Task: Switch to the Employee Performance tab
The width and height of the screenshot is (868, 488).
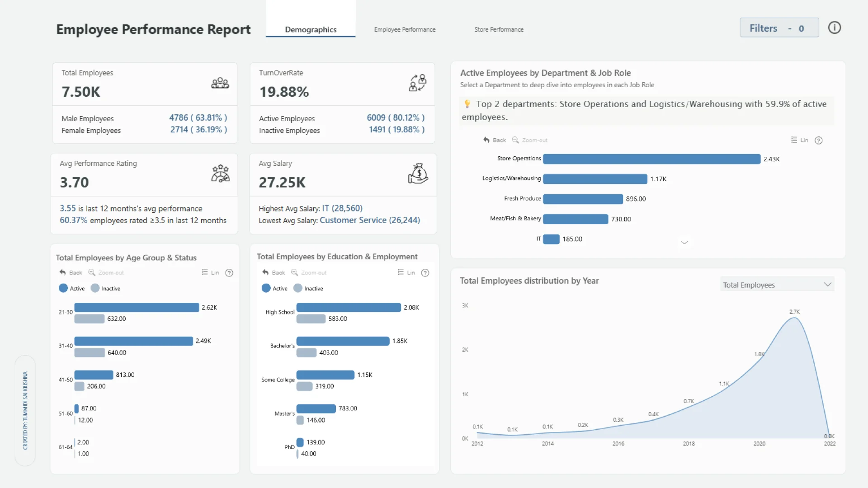Action: [405, 29]
